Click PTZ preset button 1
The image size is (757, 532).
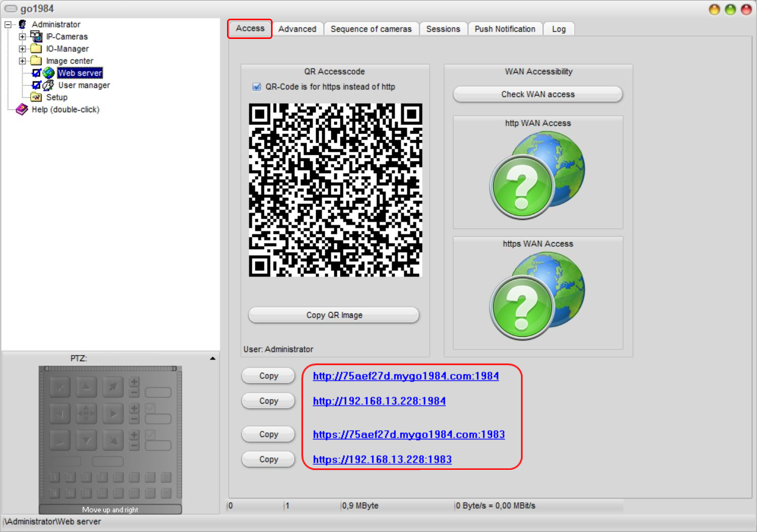click(x=55, y=477)
